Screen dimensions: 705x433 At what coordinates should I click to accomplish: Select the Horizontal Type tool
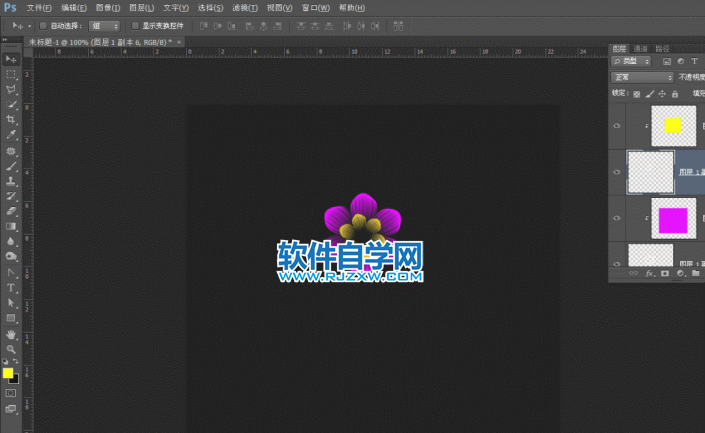[x=11, y=288]
